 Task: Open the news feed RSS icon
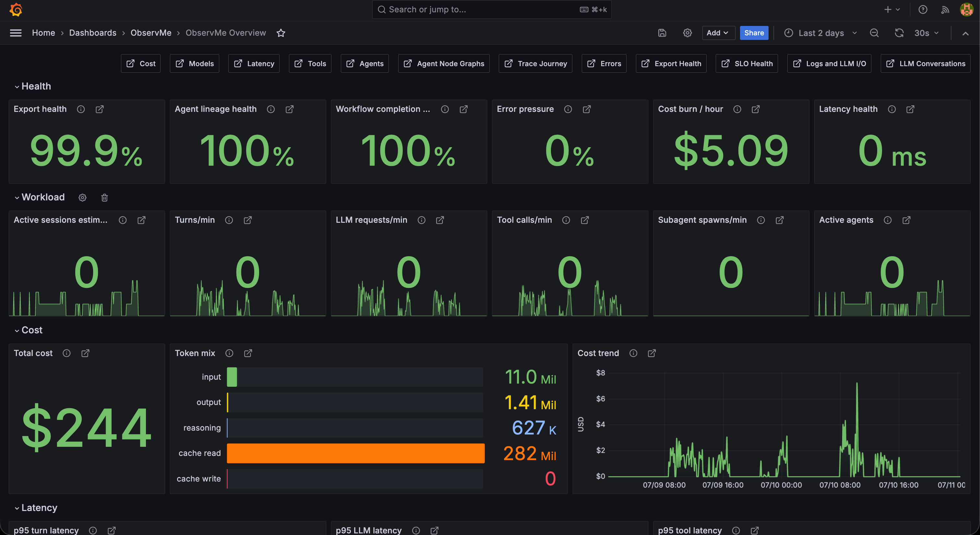click(945, 9)
